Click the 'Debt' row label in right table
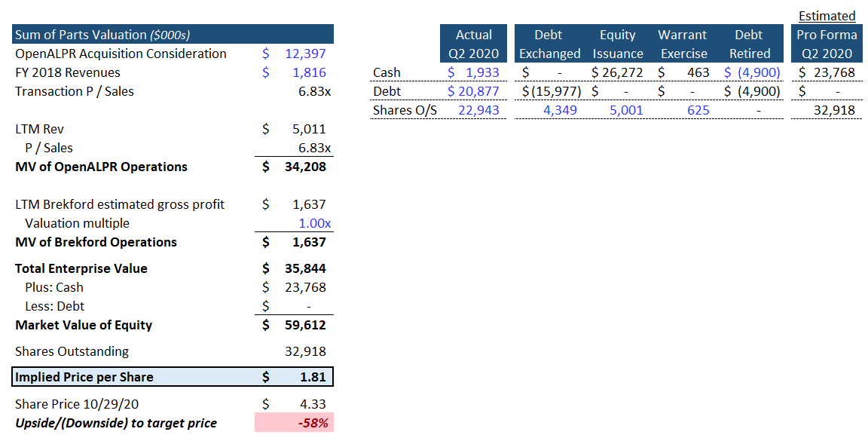Image resolution: width=868 pixels, height=438 pixels. click(387, 91)
